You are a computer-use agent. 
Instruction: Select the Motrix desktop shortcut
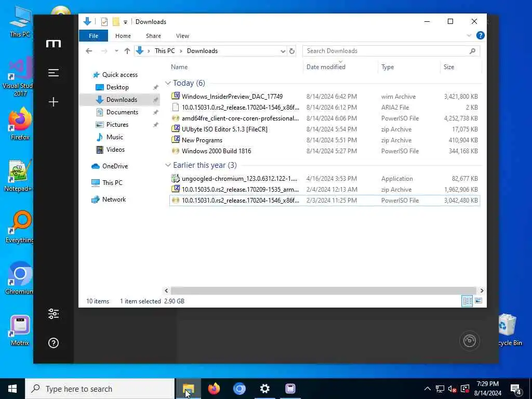pos(20,331)
